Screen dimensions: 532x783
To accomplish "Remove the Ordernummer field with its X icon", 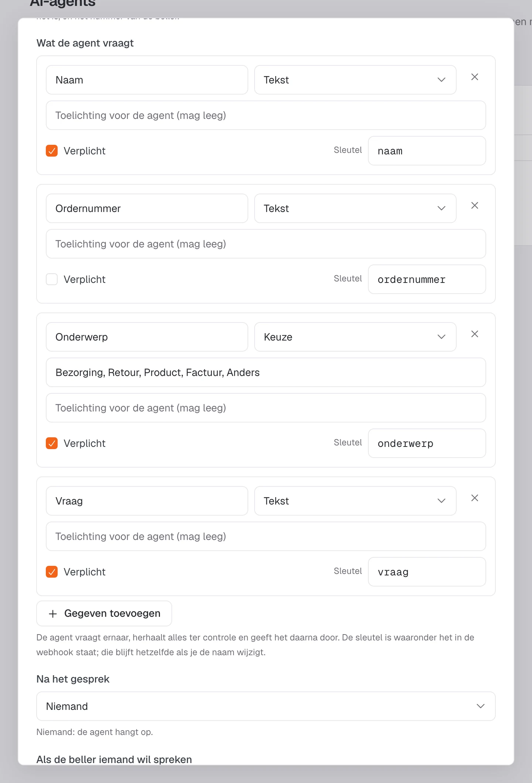I will (475, 205).
